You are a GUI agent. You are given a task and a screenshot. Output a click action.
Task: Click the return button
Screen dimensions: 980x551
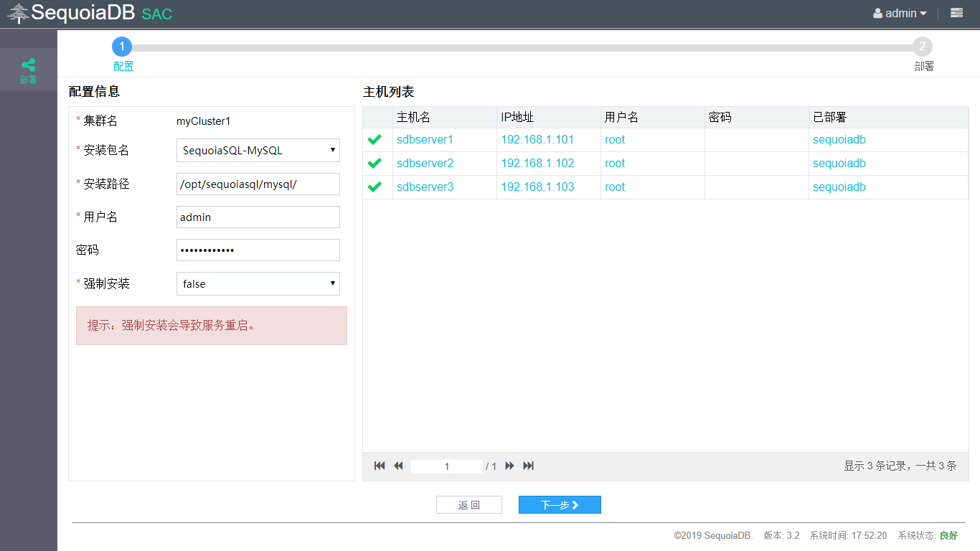click(x=469, y=505)
